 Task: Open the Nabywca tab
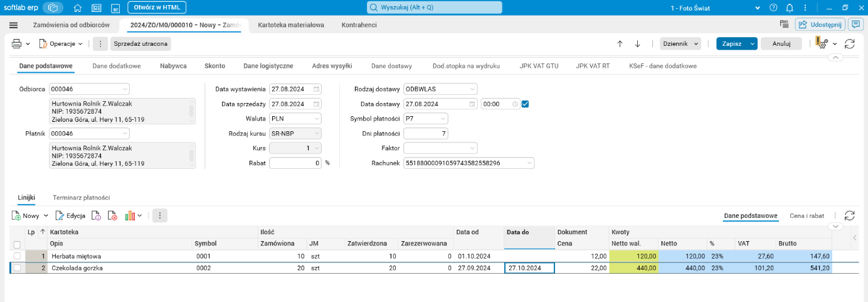tap(173, 66)
